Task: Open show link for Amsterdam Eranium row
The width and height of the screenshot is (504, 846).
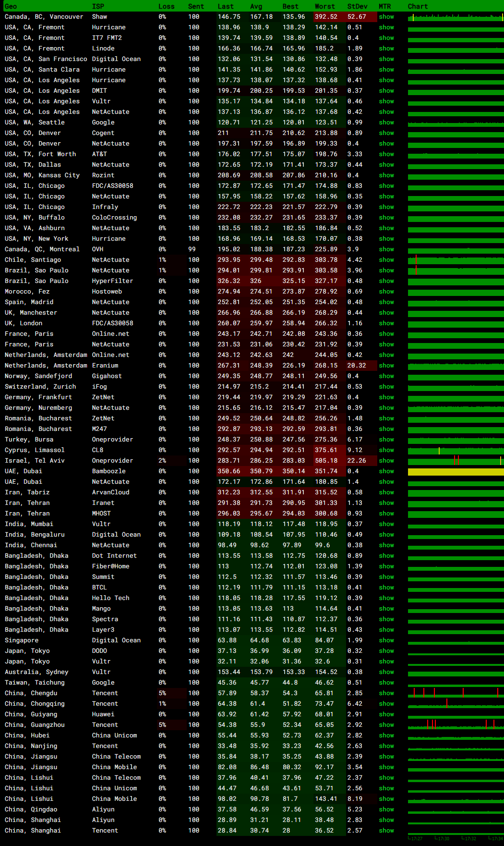Action: 386,366
